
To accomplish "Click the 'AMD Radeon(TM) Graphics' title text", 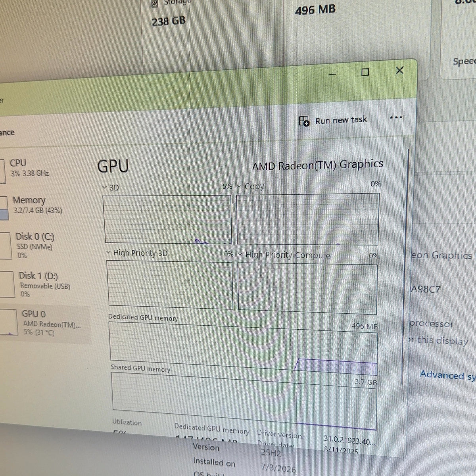I will (318, 165).
